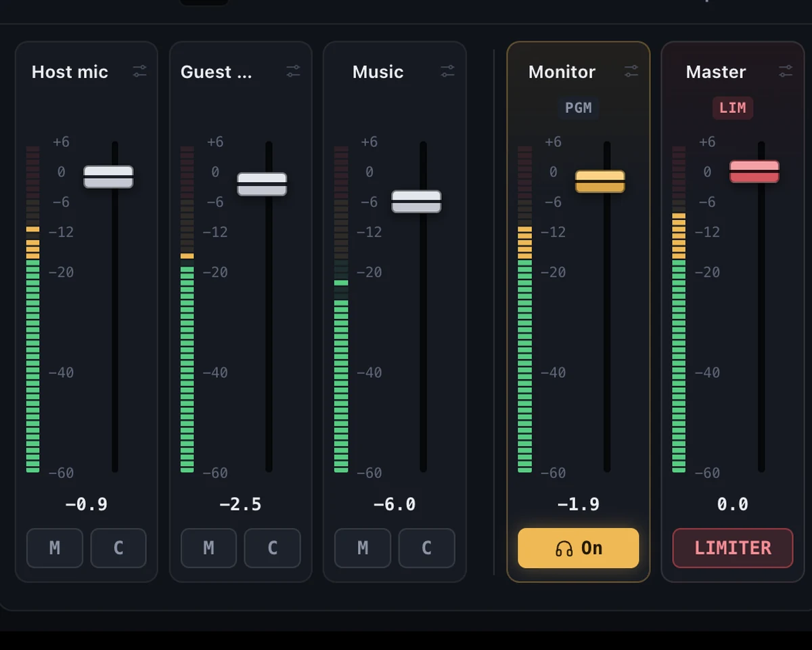Image resolution: width=812 pixels, height=650 pixels.
Task: Mute the Host mic channel
Action: [55, 548]
